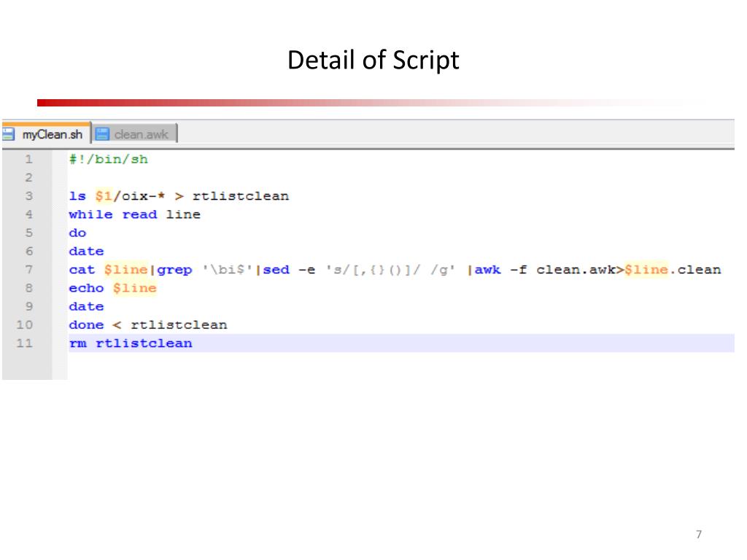This screenshot has width=747, height=560.
Task: Click the $1 variable on line 3
Action: 104,196
